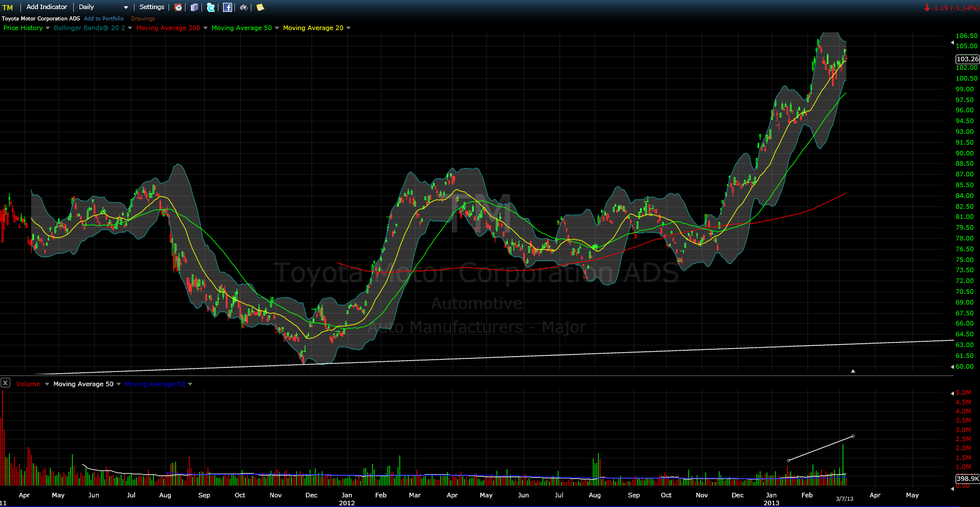Viewport: 980px width, 507px height.
Task: Open the Daily timeframe dropdown
Action: click(103, 7)
